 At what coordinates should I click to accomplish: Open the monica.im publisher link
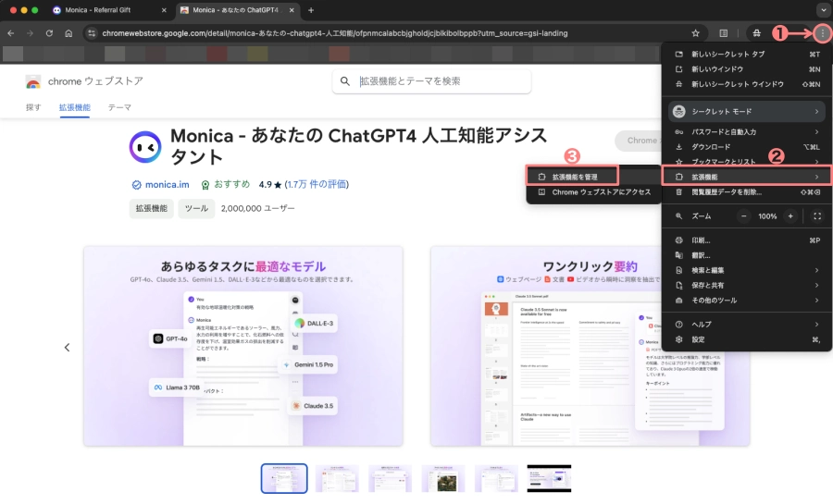(x=167, y=185)
